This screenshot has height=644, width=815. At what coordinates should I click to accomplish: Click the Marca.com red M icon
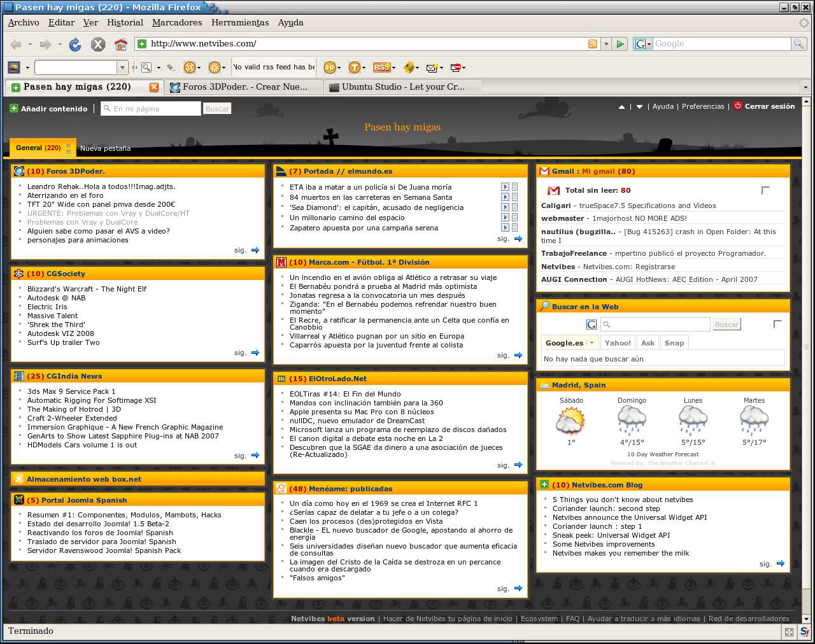coord(281,262)
